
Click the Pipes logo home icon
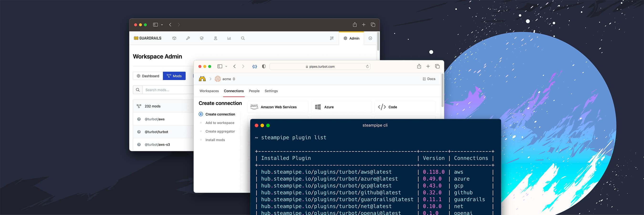(202, 79)
